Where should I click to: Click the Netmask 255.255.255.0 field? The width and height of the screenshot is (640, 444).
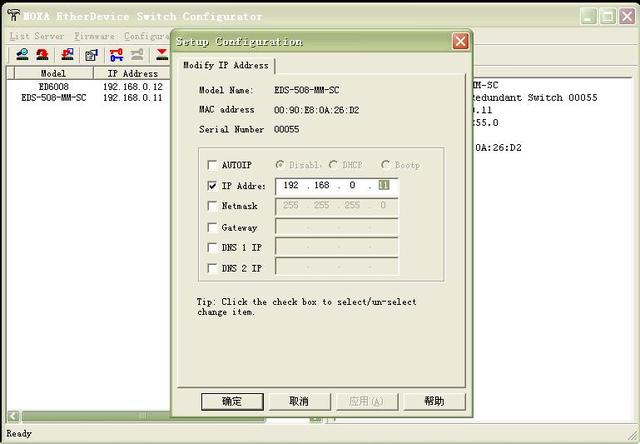tap(337, 206)
